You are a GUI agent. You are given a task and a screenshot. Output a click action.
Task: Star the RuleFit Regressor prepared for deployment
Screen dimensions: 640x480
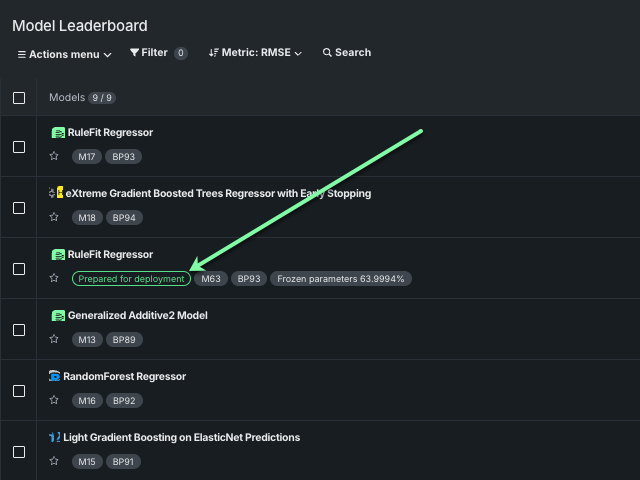pos(55,278)
